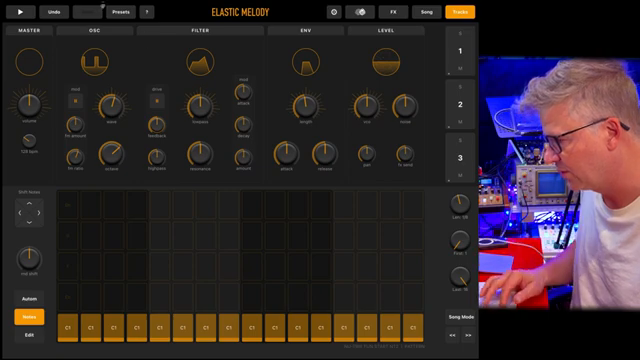Shift notes up with the up chevron

coord(29,203)
